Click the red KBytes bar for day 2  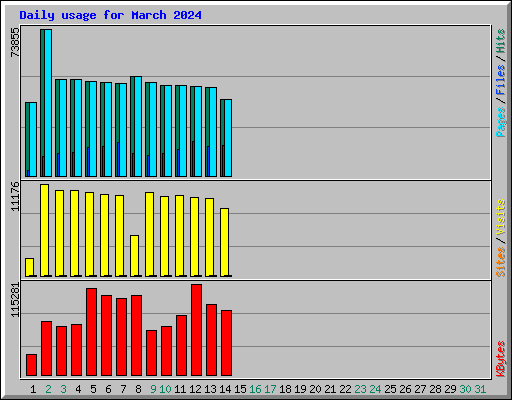click(46, 348)
